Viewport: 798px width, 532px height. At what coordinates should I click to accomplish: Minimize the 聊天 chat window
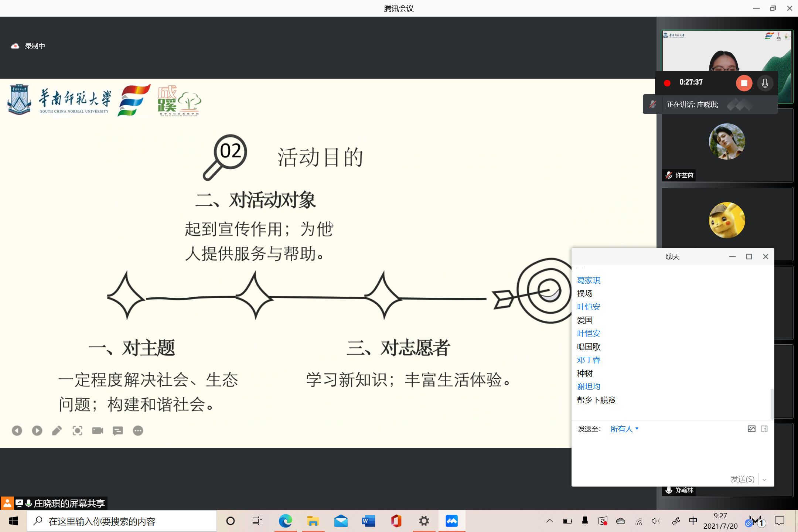[x=732, y=257]
